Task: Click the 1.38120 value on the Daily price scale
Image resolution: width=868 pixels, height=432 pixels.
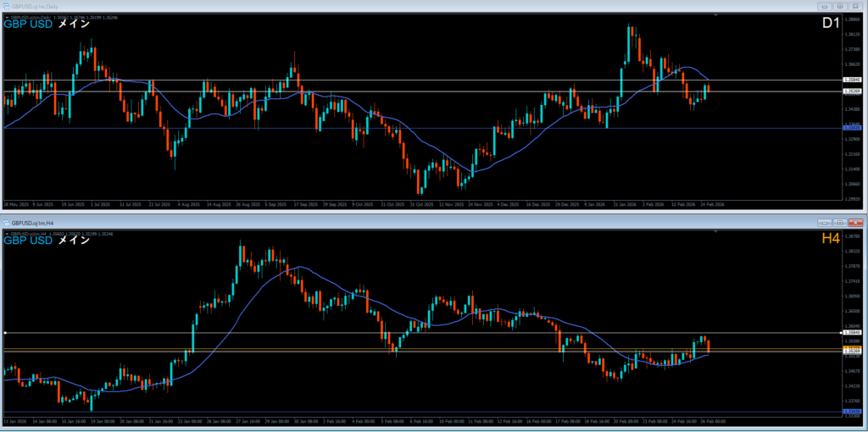Action: pos(853,34)
